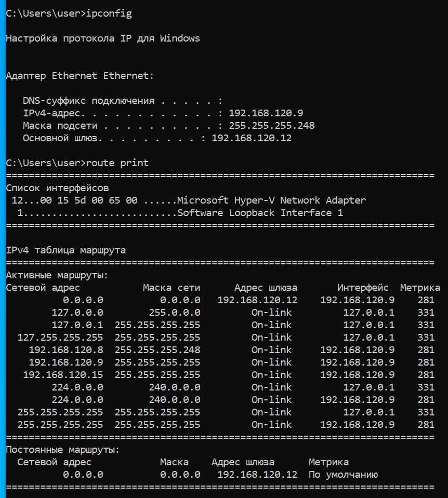Select network address 192.168.120.8
Viewport: 448px width, 498px height.
66,350
